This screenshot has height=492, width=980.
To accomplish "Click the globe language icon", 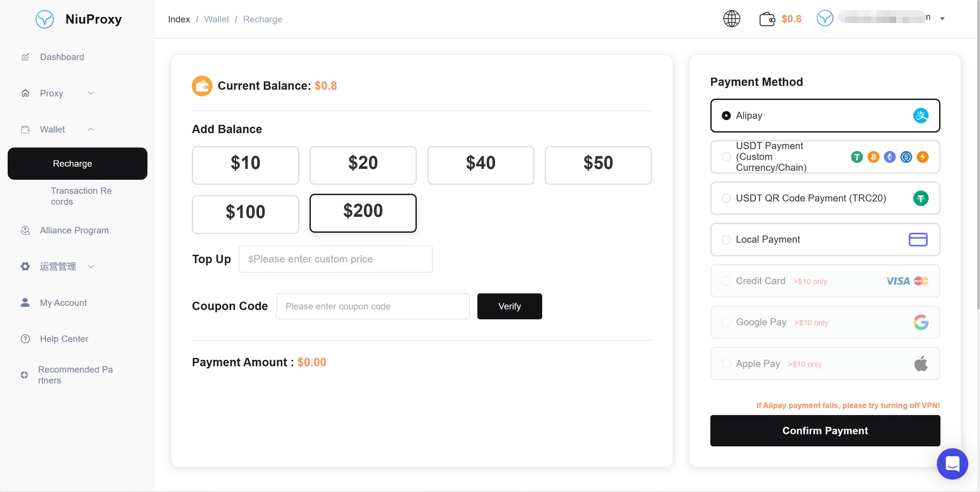I will [731, 19].
